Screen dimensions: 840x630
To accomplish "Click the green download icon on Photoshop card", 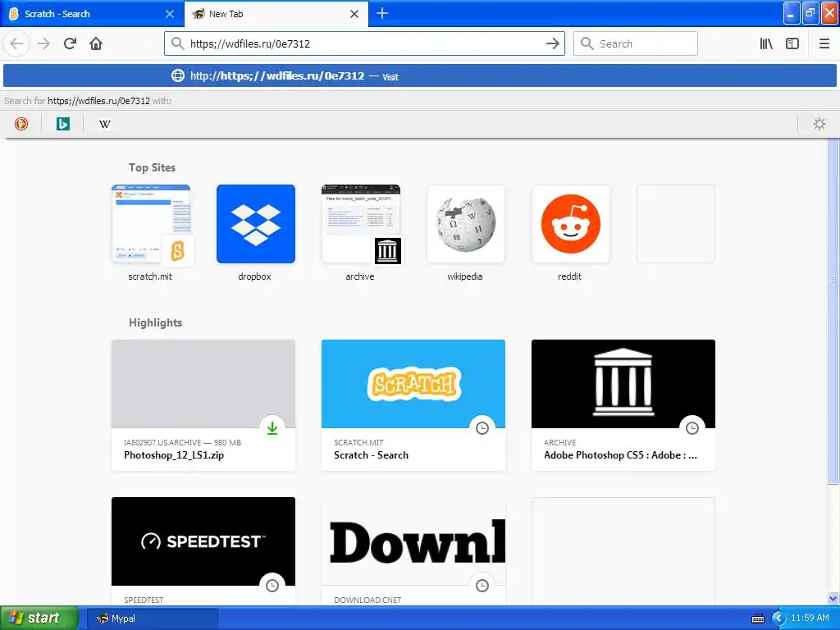I will pyautogui.click(x=272, y=428).
